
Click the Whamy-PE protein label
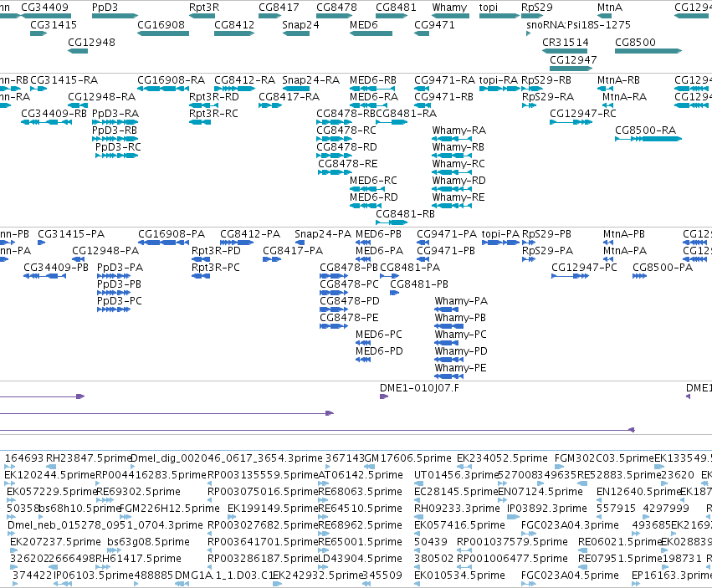pos(460,368)
